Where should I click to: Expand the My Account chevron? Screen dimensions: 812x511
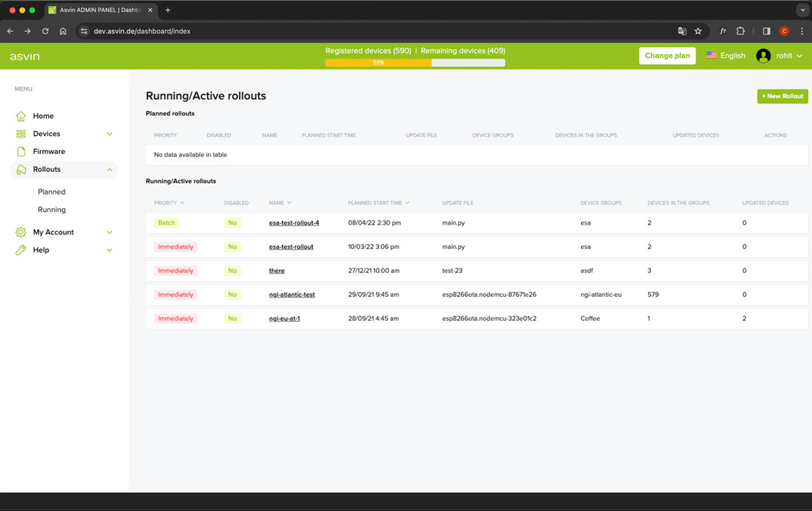(110, 232)
